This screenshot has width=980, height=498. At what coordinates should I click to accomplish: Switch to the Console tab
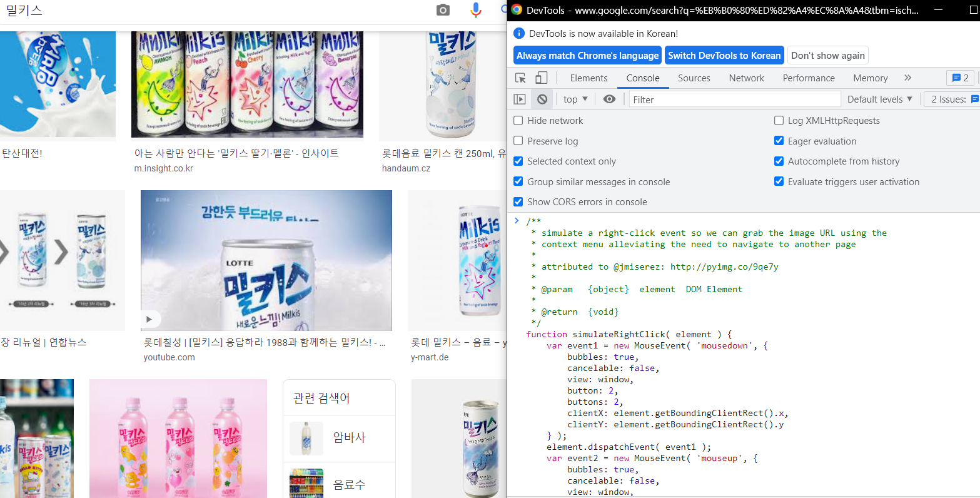643,78
